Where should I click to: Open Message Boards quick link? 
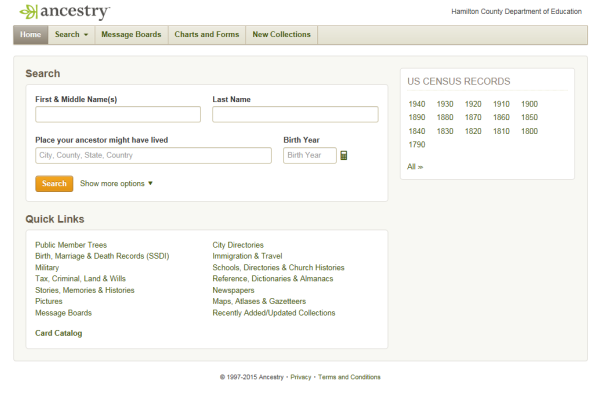(x=64, y=313)
